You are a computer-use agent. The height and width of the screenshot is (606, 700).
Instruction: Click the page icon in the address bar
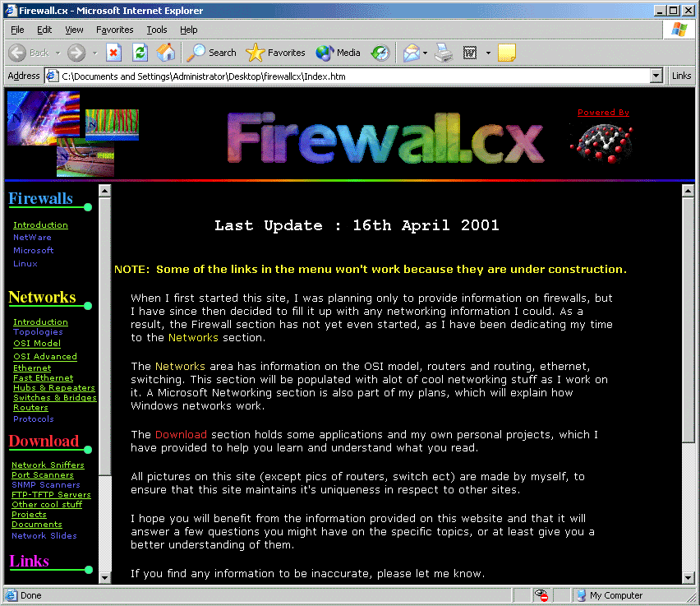(x=53, y=76)
